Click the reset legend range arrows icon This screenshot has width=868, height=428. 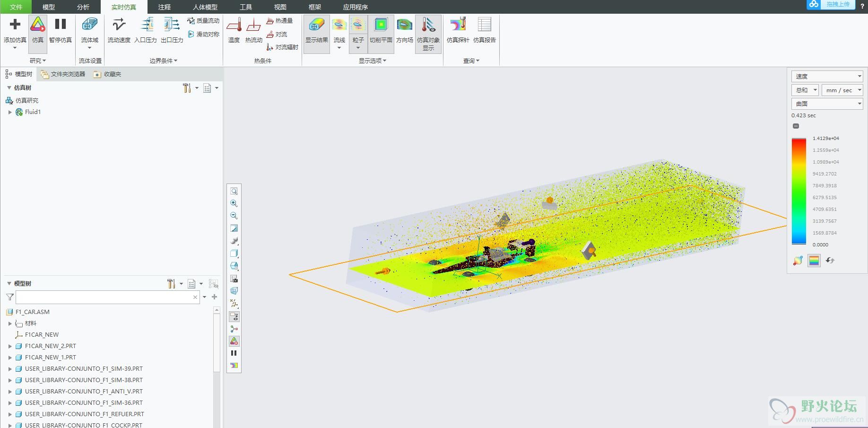point(830,261)
